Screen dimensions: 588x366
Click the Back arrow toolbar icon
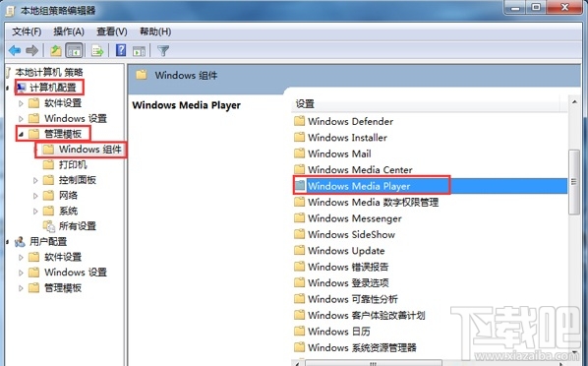15,50
